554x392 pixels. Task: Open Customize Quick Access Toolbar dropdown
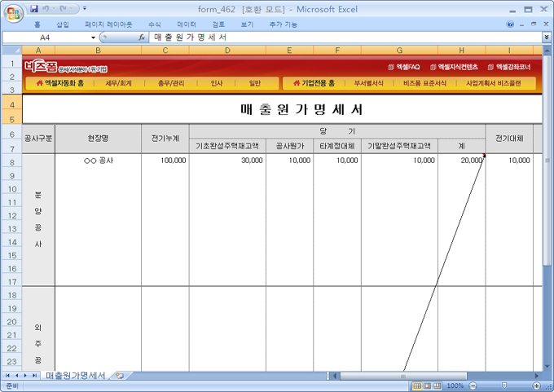pyautogui.click(x=85, y=9)
